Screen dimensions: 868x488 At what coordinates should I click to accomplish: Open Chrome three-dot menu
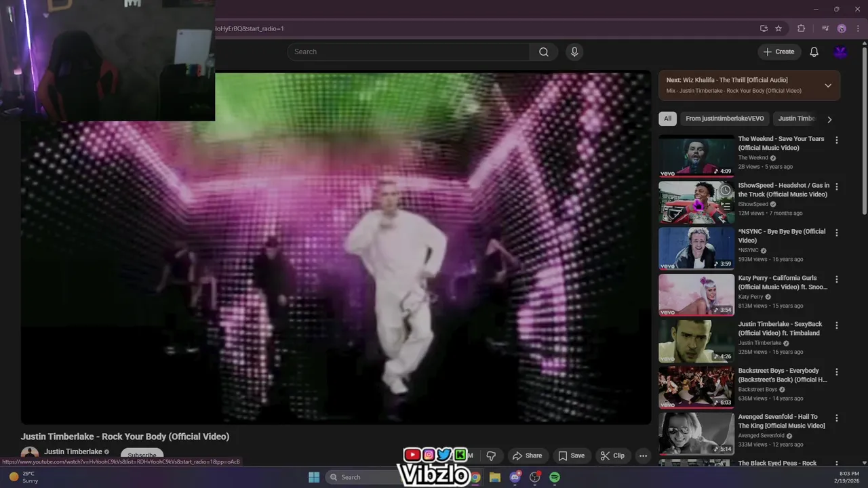click(x=858, y=28)
